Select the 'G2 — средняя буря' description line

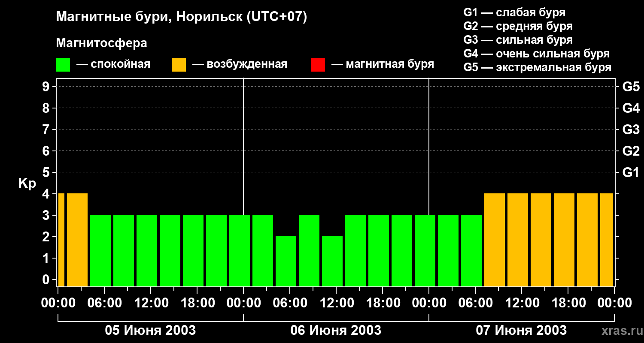point(518,26)
